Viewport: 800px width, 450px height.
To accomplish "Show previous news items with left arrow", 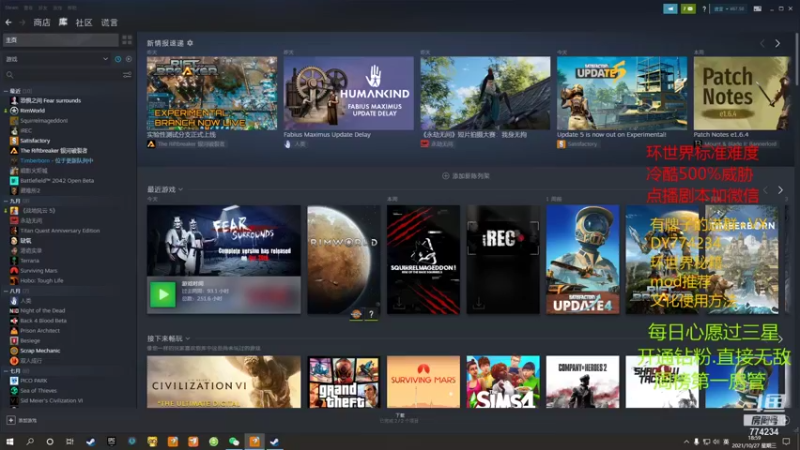I will point(762,44).
